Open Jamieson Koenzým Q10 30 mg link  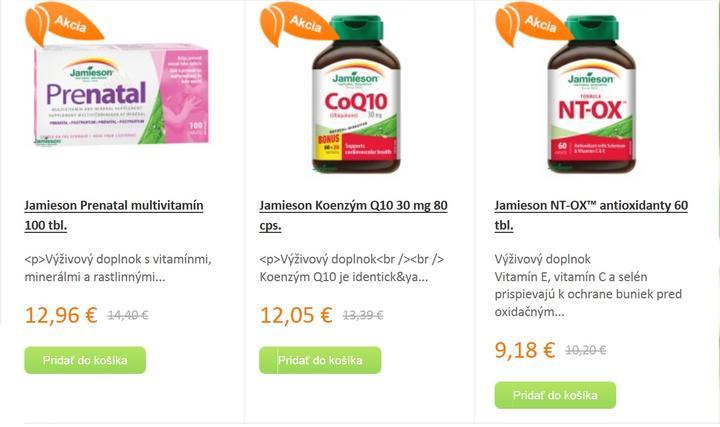point(354,215)
